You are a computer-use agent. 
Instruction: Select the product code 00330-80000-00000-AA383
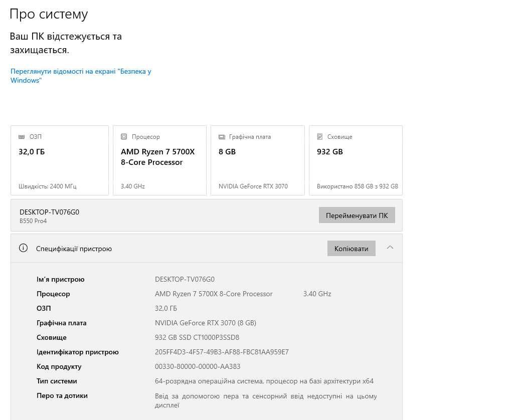pyautogui.click(x=198, y=366)
